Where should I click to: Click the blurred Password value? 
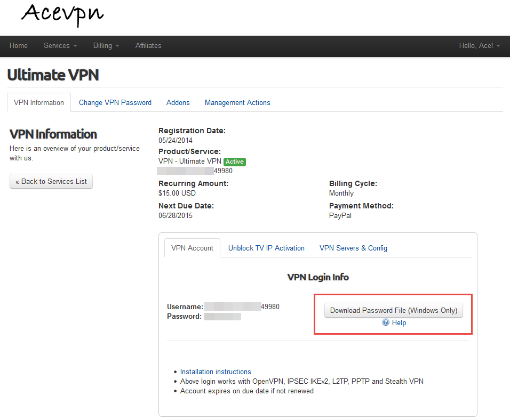tap(222, 316)
